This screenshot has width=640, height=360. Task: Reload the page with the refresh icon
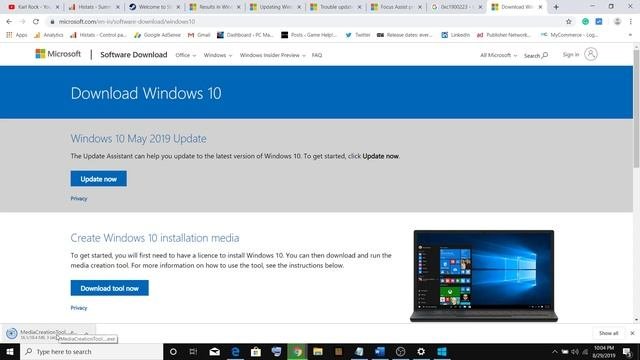36,22
